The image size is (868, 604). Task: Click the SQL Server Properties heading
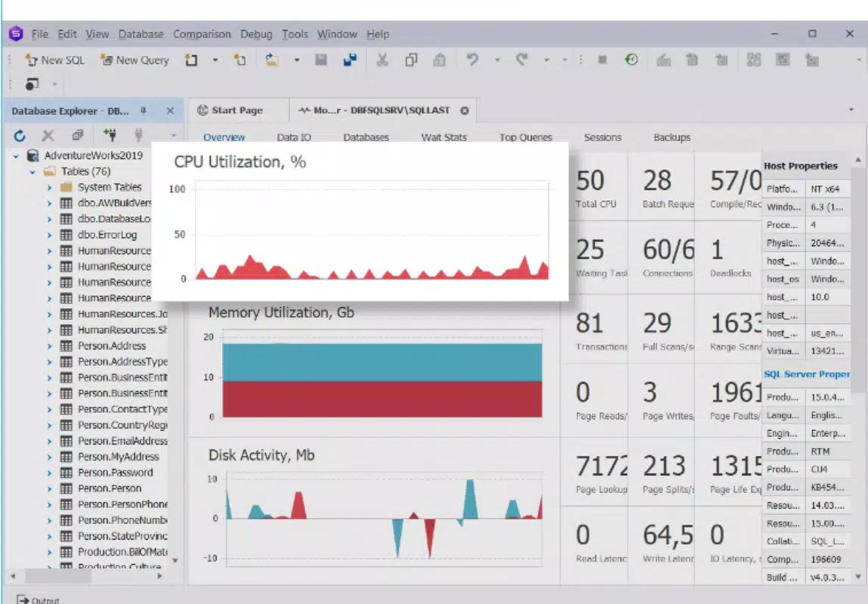(x=806, y=374)
